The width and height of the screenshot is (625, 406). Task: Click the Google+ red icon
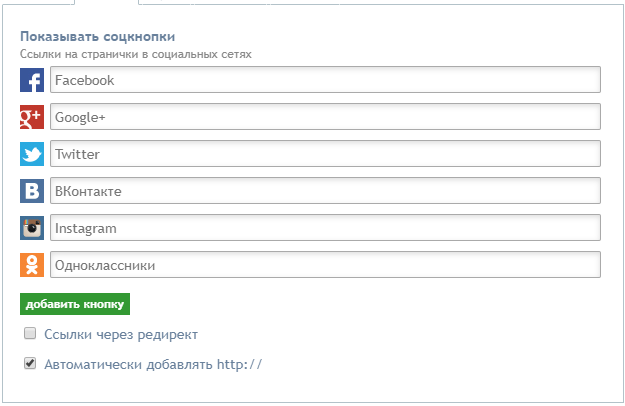[32, 117]
